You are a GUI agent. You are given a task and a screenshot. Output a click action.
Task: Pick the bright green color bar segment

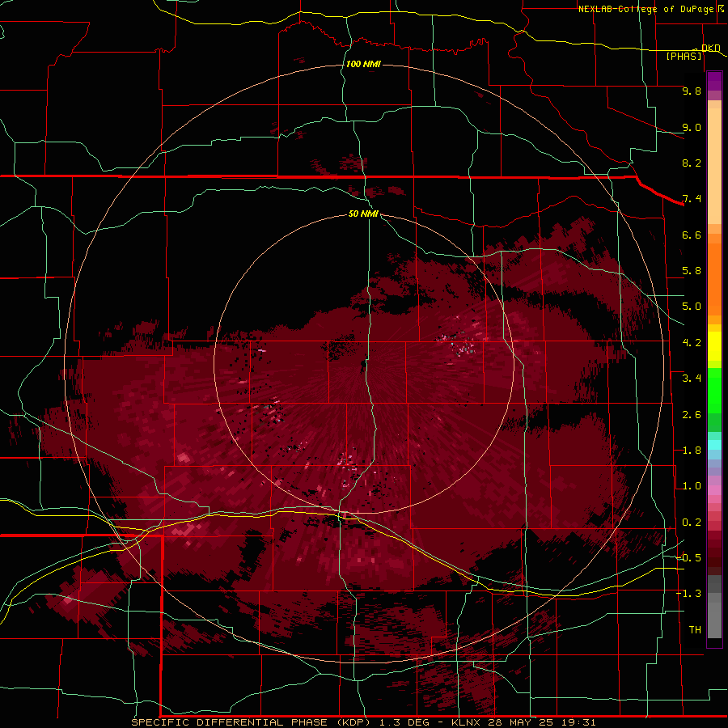click(x=714, y=391)
